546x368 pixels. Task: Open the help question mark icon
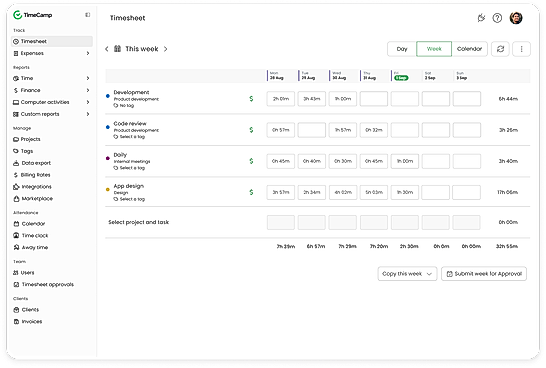click(x=497, y=18)
